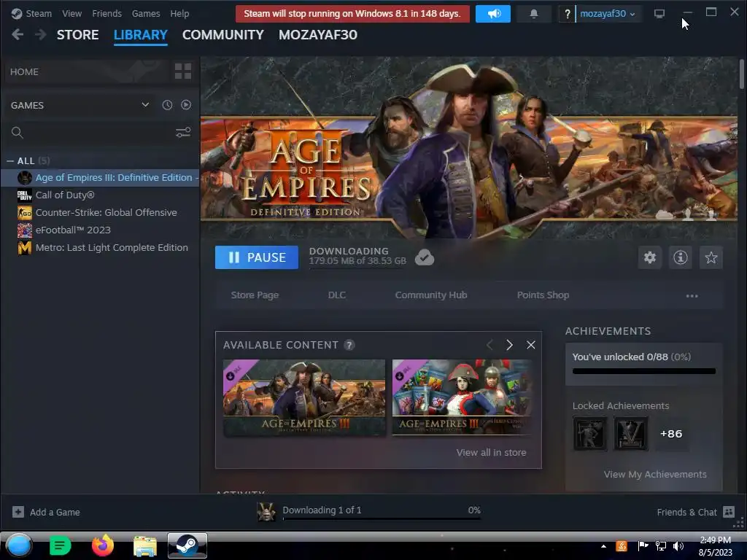The width and height of the screenshot is (747, 560).
Task: Select Call of Duty icon in library list
Action: (25, 195)
